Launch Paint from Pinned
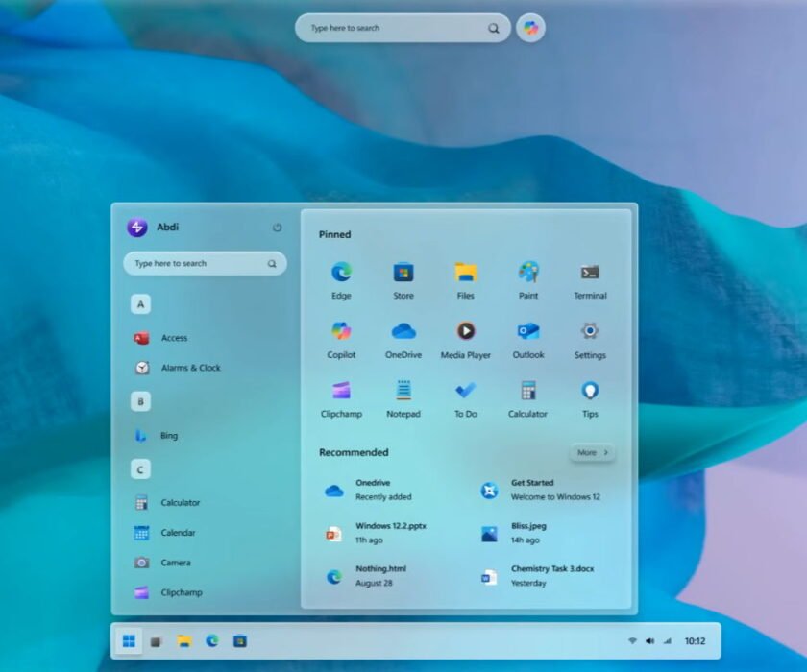Screen dimensions: 807x672 click(x=528, y=280)
